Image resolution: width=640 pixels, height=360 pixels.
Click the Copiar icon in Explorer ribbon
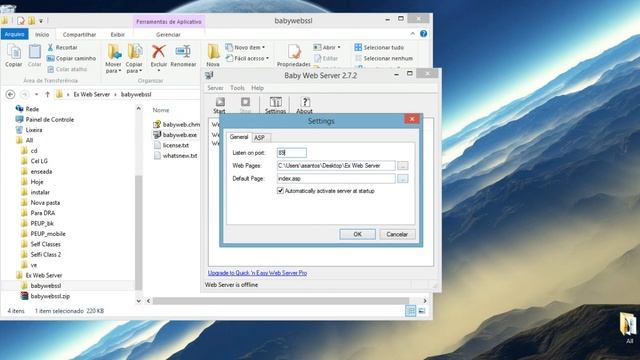14,56
